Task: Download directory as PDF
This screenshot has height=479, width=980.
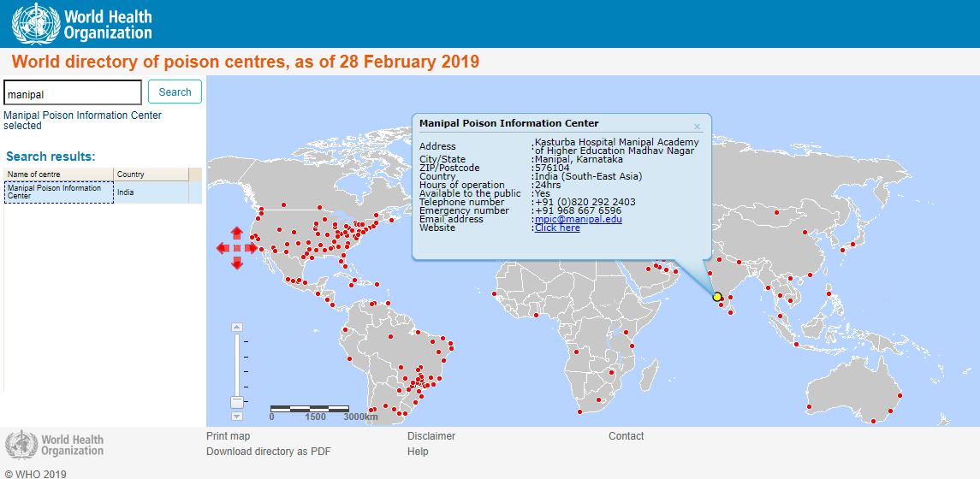Action: (268, 452)
